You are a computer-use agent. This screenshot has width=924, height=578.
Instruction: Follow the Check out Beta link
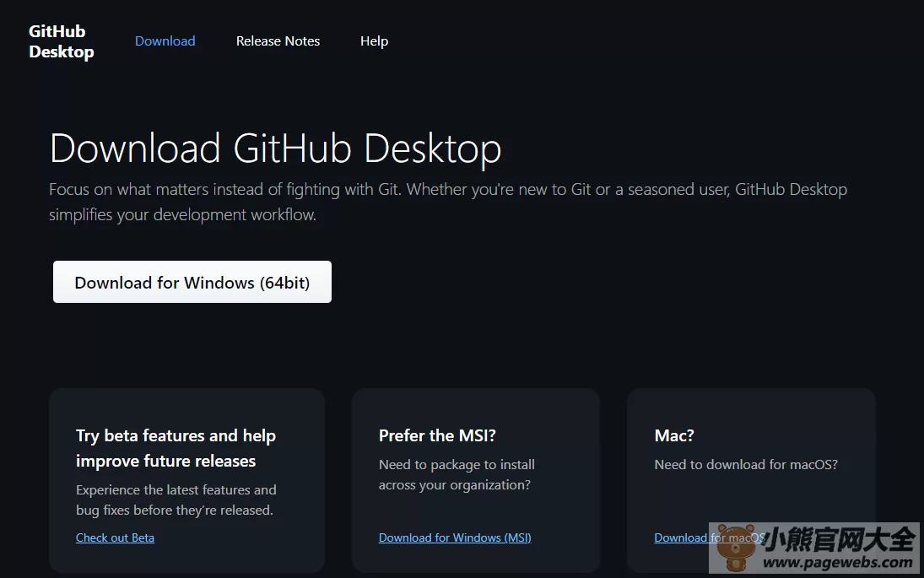tap(115, 537)
